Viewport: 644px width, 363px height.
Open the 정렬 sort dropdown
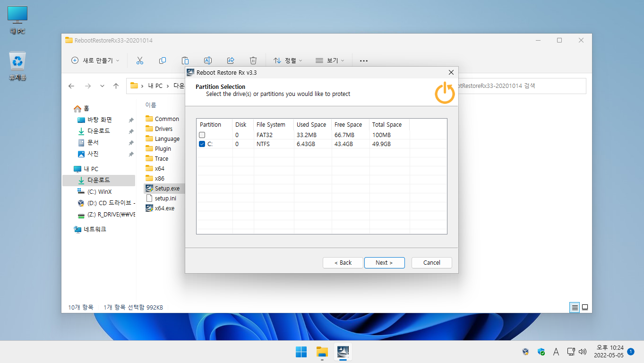pos(288,60)
